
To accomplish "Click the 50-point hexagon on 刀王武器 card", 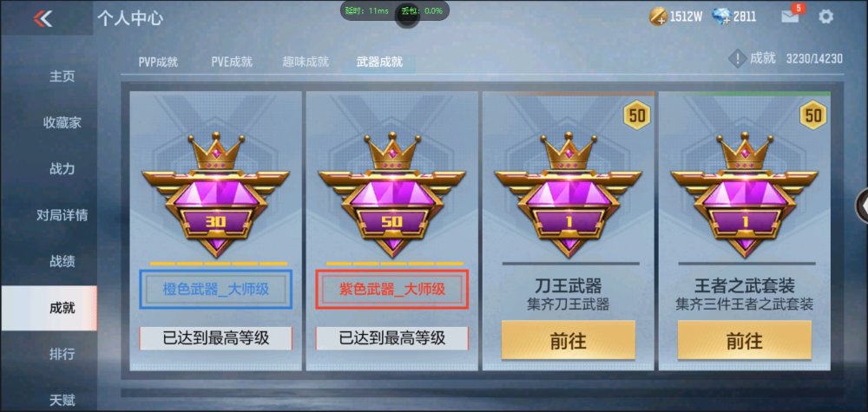I will coord(638,115).
